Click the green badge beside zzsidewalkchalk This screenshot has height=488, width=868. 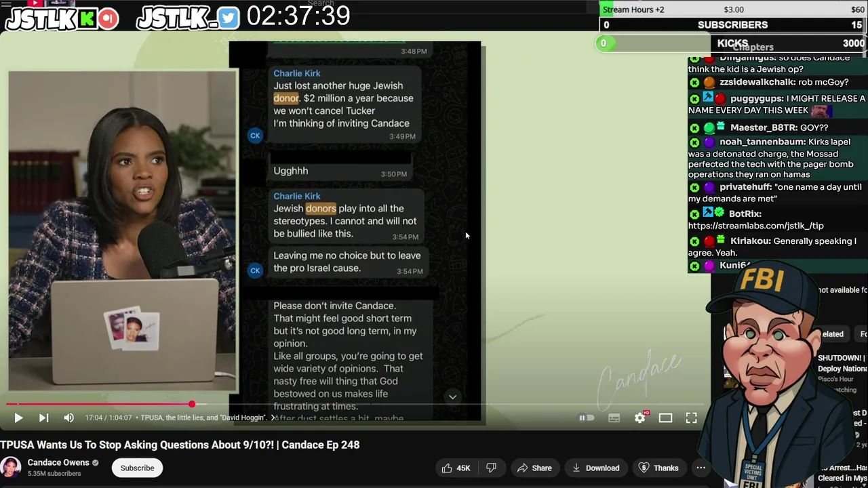[x=694, y=83]
